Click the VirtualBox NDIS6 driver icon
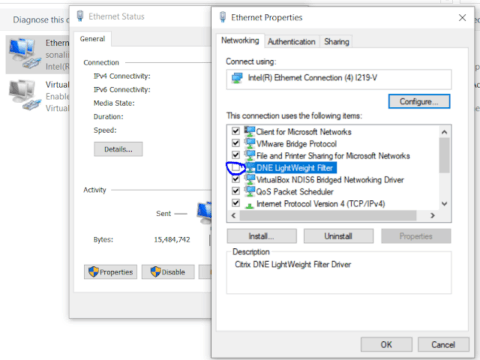This screenshot has width=480, height=360. 250,179
